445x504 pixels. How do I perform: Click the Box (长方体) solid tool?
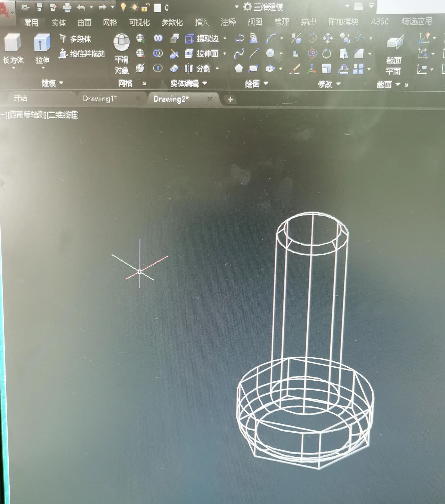[x=13, y=44]
